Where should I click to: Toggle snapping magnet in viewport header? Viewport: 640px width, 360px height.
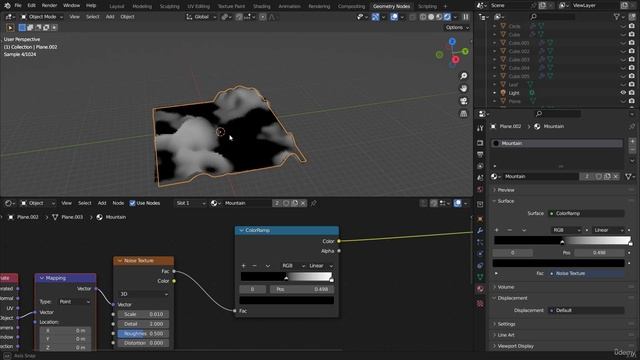[239, 17]
